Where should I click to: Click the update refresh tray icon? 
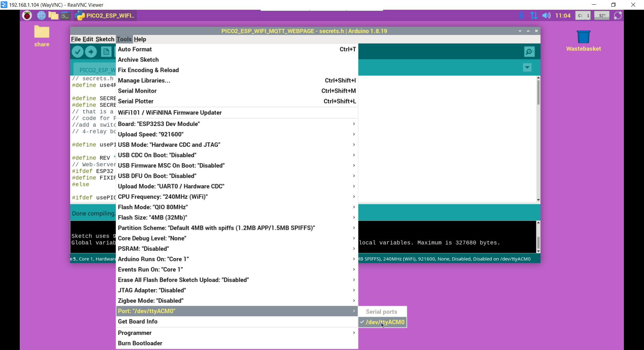click(618, 15)
